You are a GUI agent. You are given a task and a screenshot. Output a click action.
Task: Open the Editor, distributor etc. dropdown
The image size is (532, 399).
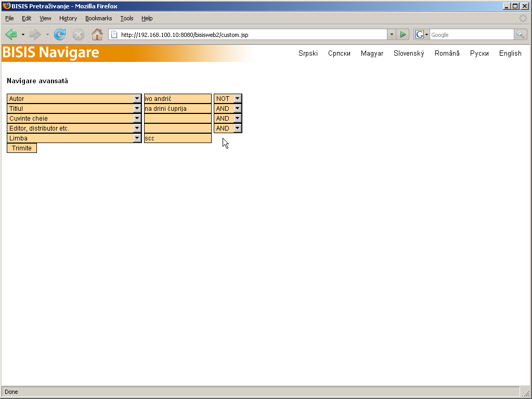74,128
